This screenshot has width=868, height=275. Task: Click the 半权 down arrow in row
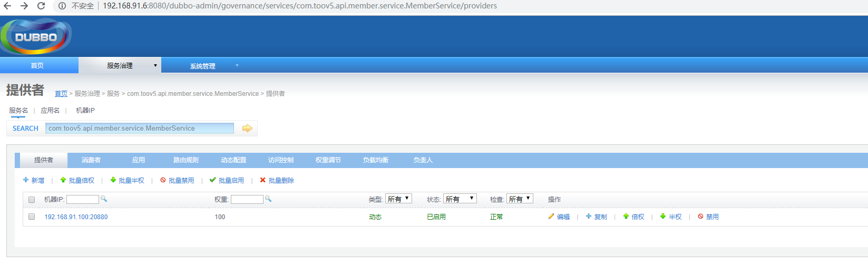pos(663,217)
